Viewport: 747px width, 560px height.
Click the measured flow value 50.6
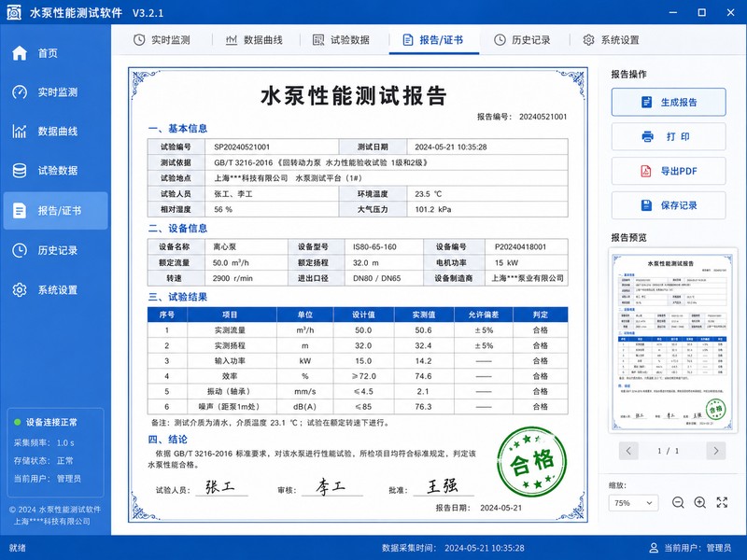(x=423, y=330)
